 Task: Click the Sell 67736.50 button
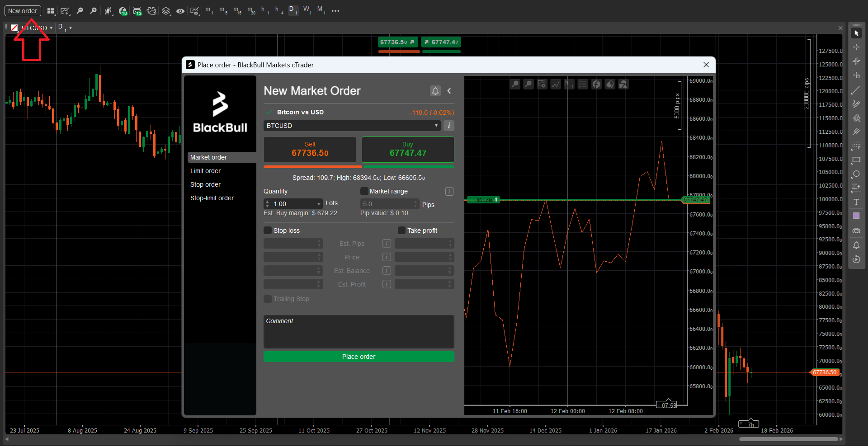(x=310, y=149)
